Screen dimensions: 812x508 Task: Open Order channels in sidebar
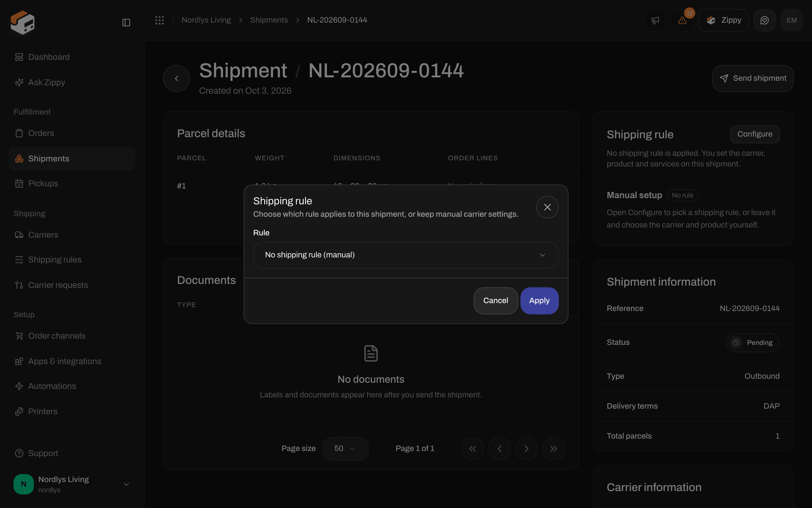[x=72, y=336]
